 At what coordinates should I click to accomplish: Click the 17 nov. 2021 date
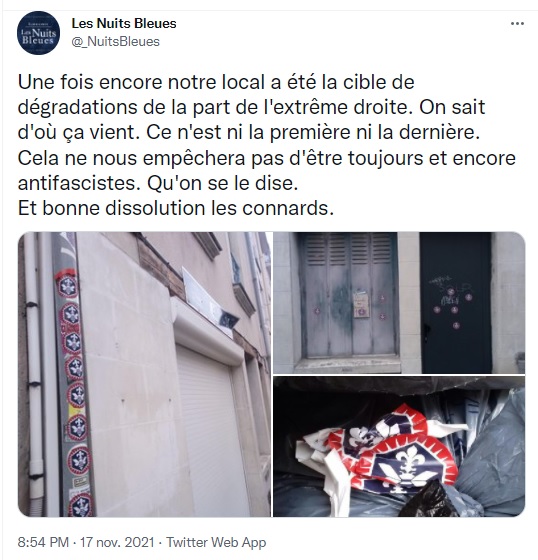tap(117, 542)
